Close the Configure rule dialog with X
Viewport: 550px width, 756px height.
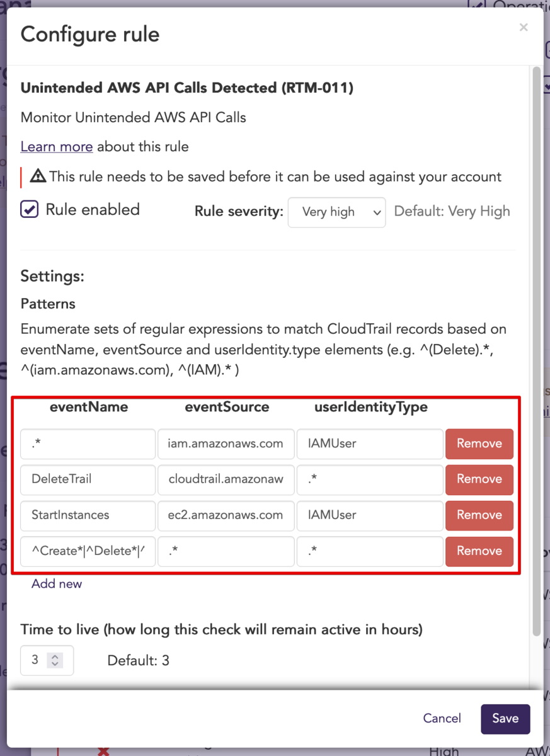tap(523, 27)
